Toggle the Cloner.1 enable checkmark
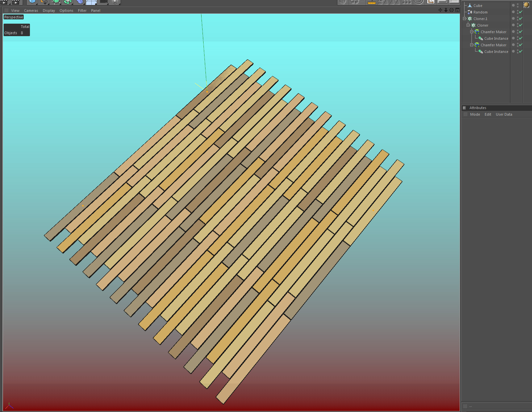The width and height of the screenshot is (532, 412). pos(521,19)
